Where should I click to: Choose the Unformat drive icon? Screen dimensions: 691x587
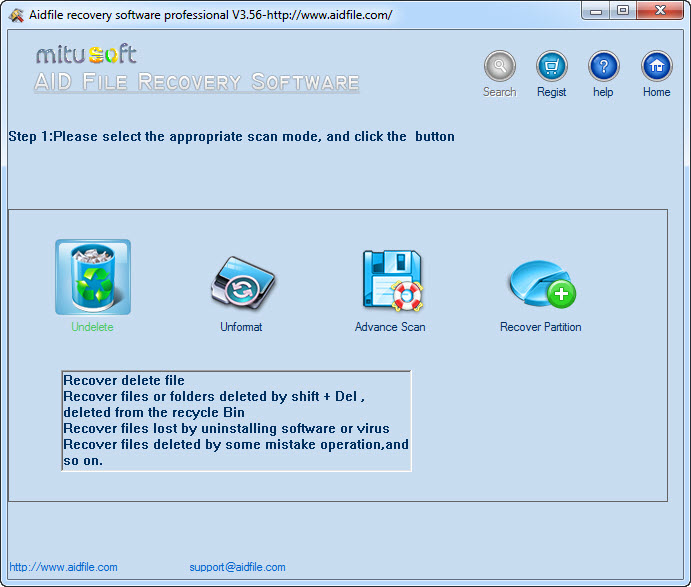click(x=242, y=282)
